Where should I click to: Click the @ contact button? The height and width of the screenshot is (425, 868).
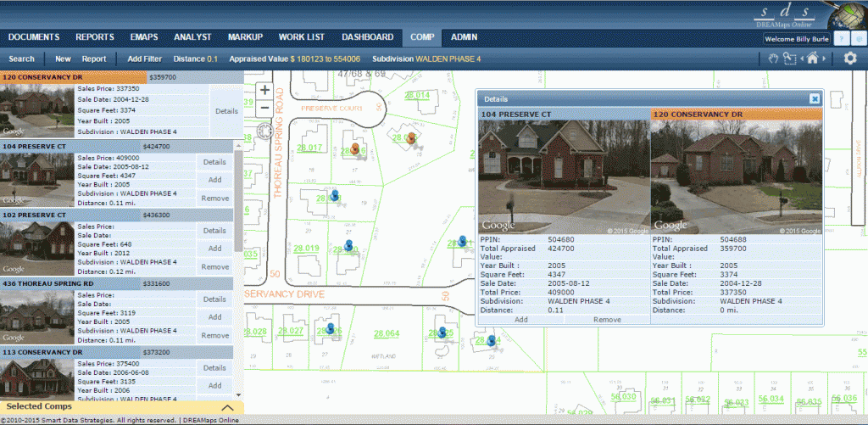pos(859,38)
